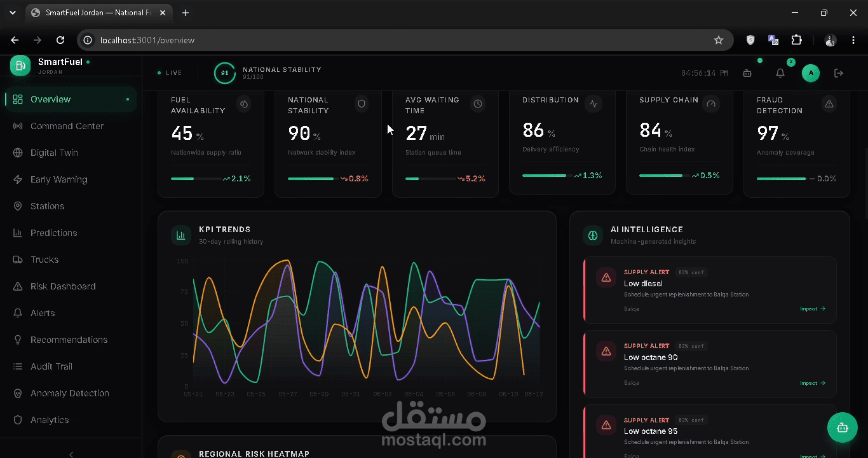
Task: Open the browser extensions puzzle icon
Action: coord(796,40)
